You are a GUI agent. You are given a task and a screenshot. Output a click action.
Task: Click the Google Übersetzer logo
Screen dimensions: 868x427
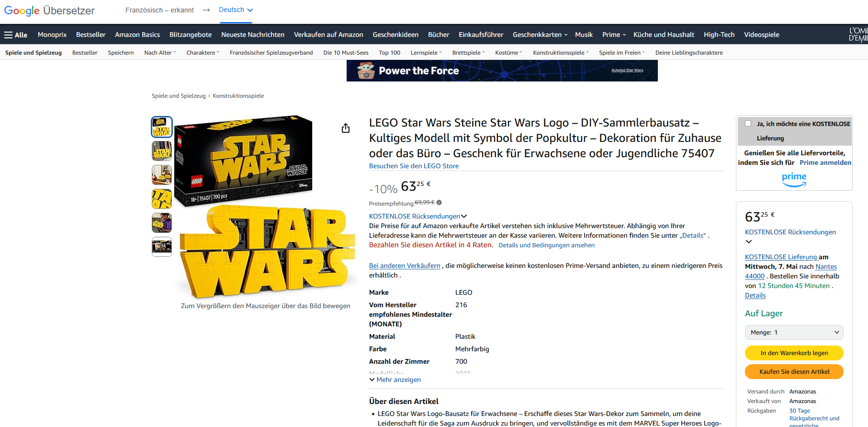(x=49, y=11)
